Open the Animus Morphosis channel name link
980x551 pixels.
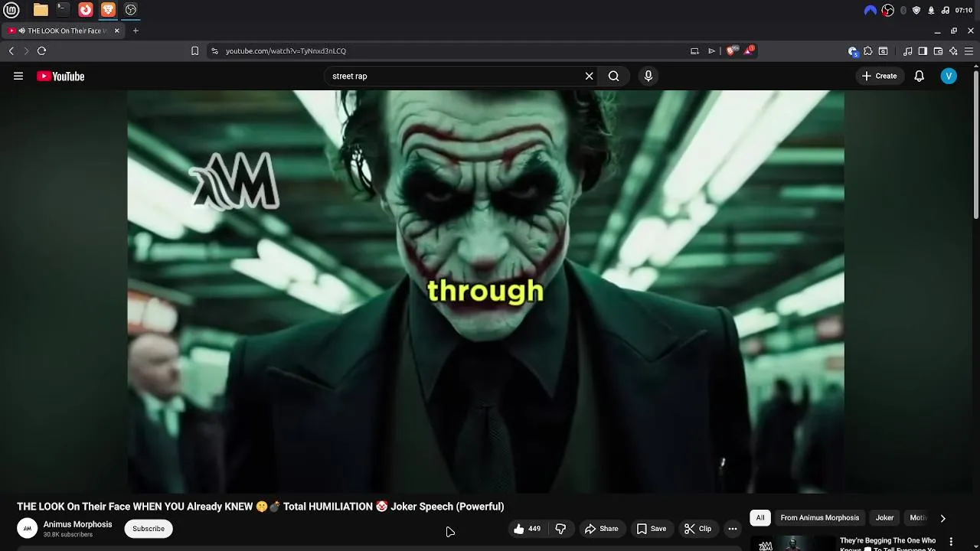(77, 524)
